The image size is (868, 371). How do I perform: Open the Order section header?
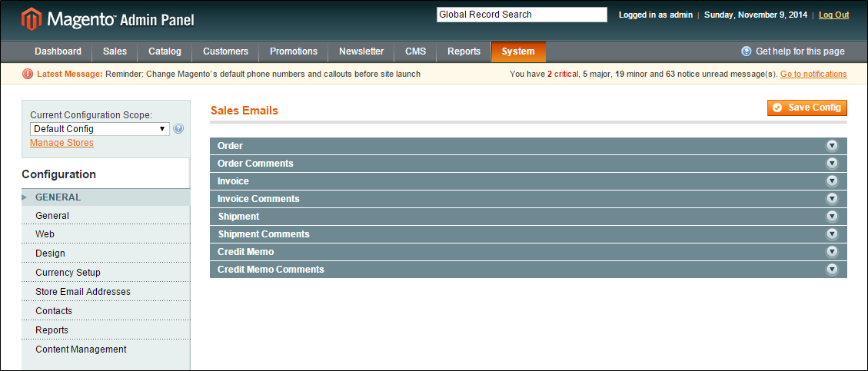click(x=528, y=146)
